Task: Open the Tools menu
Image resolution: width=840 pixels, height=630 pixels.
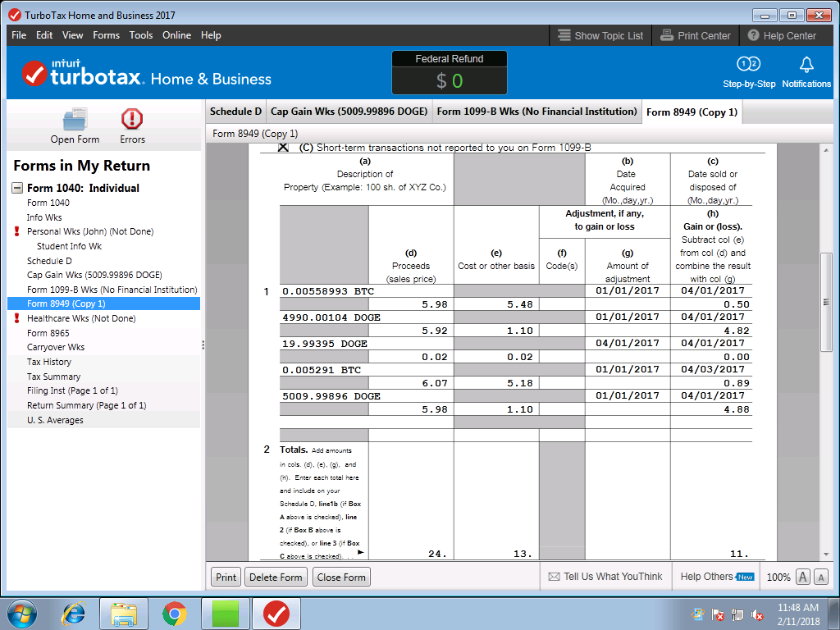Action: click(x=141, y=35)
